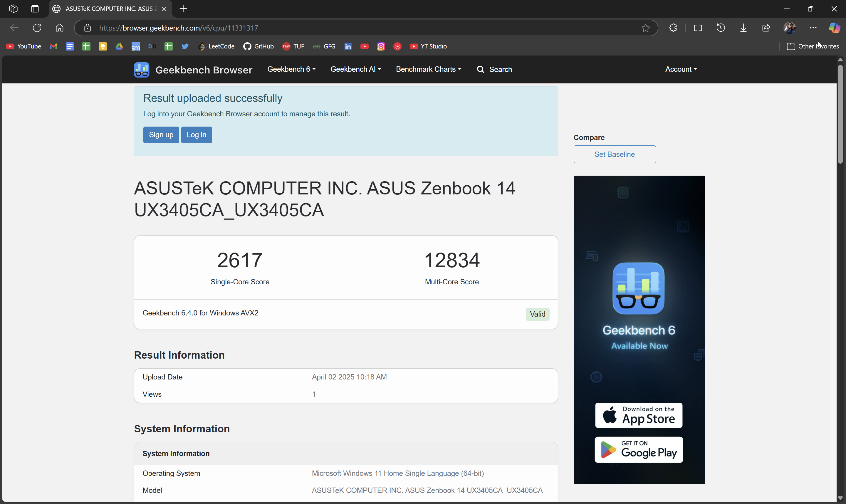Screen dimensions: 846x504
Task: Open the browser profile avatar
Action: tap(790, 28)
